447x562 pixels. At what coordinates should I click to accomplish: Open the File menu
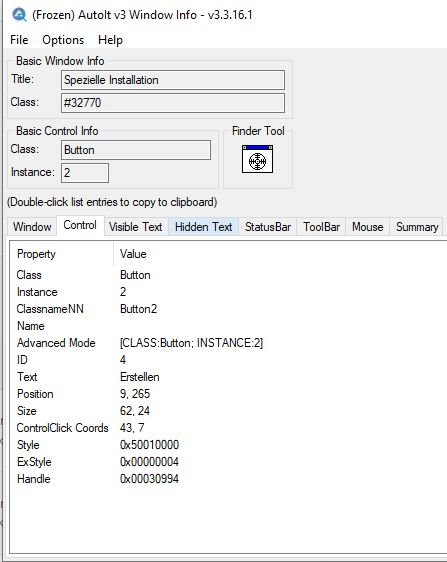click(x=19, y=40)
